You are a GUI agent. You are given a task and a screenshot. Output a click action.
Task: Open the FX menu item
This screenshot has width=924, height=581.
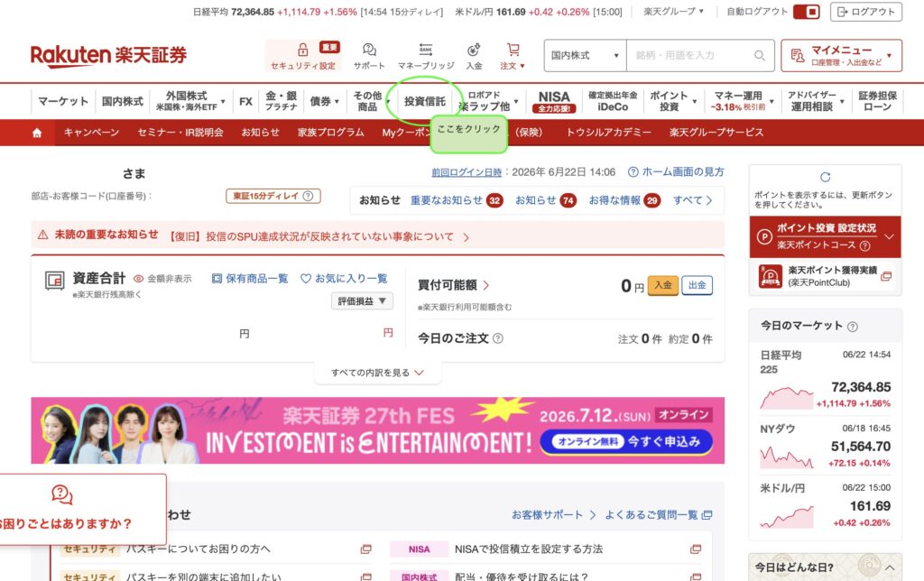coord(245,101)
